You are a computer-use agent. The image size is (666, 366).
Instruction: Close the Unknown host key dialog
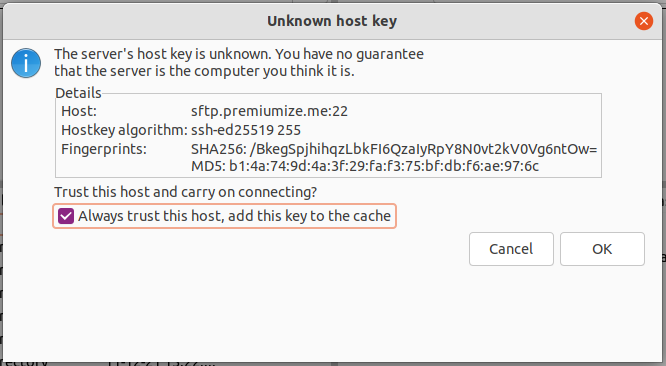(x=643, y=21)
